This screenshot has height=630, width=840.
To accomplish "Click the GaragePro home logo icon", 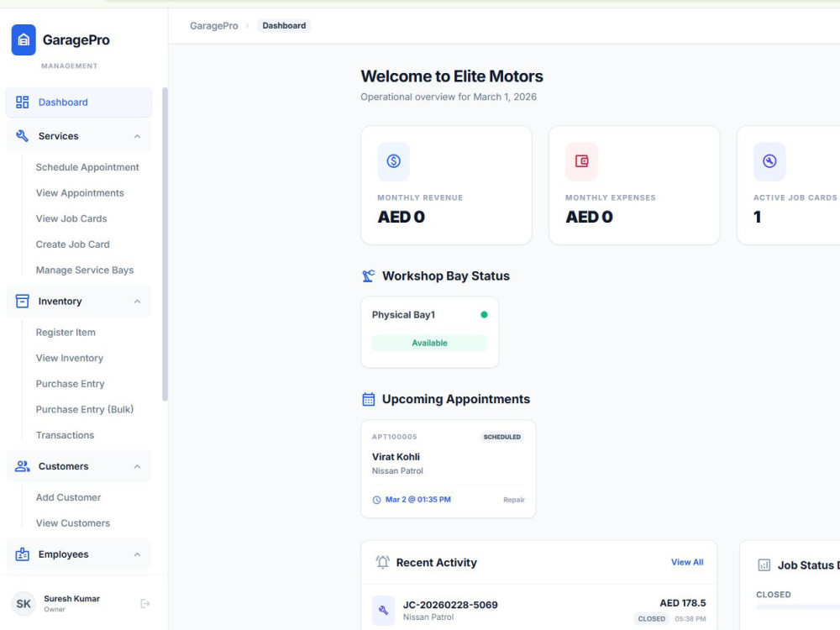I will click(24, 39).
